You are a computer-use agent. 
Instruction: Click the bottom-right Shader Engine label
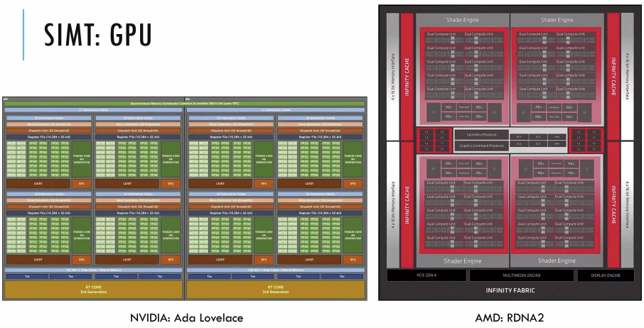pyautogui.click(x=557, y=261)
